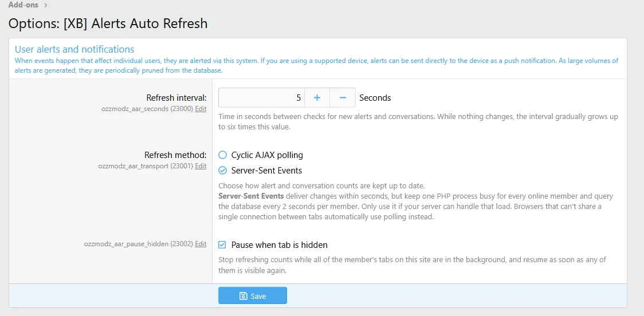644x316 pixels.
Task: Click the page title Options: [XB] Alerts Auto Refresh
Action: (x=108, y=23)
